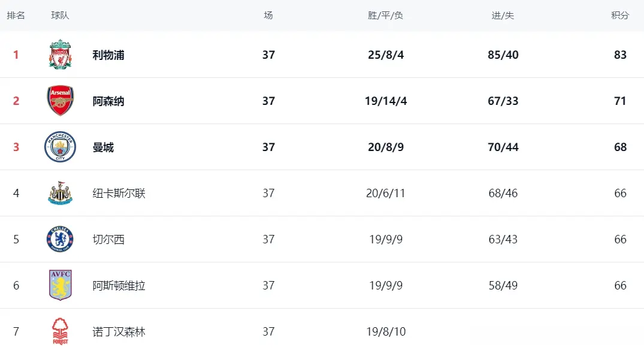This screenshot has width=644, height=353.
Task: Sort by the 积分 column header
Action: tap(620, 16)
